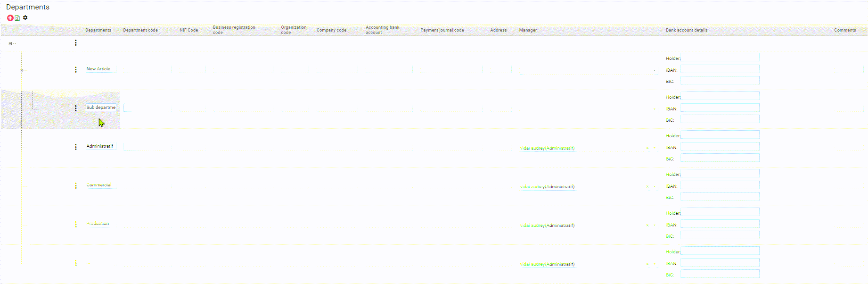Screen dimensions: 868x284
Task: Collapse the root tree node
Action: pyautogui.click(x=10, y=43)
